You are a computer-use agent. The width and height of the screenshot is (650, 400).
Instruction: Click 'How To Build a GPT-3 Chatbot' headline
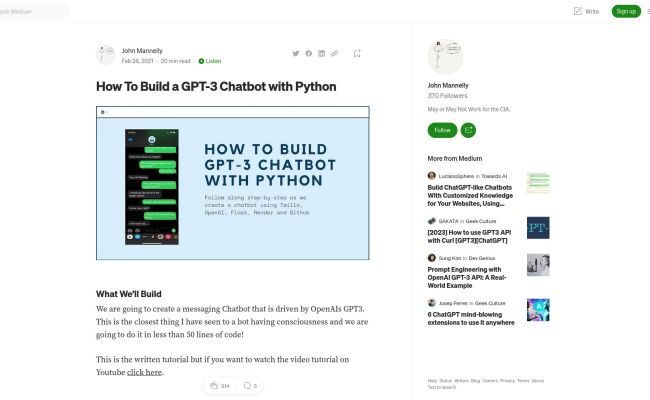click(216, 87)
